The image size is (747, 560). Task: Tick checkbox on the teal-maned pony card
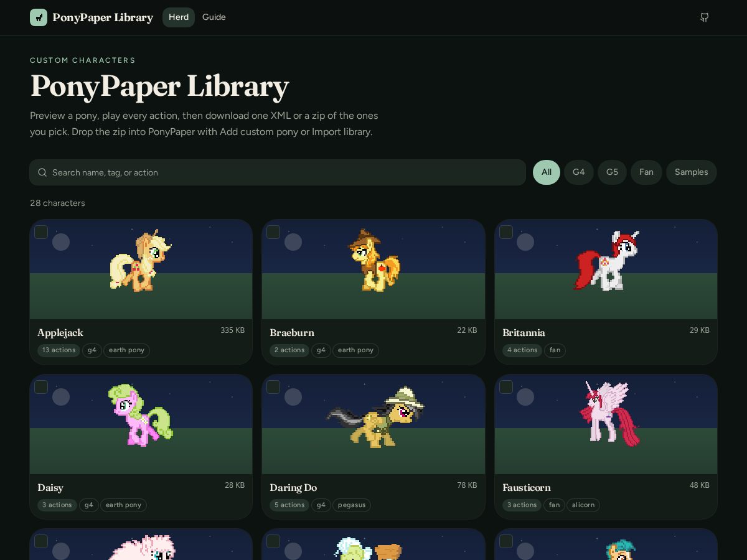point(506,541)
